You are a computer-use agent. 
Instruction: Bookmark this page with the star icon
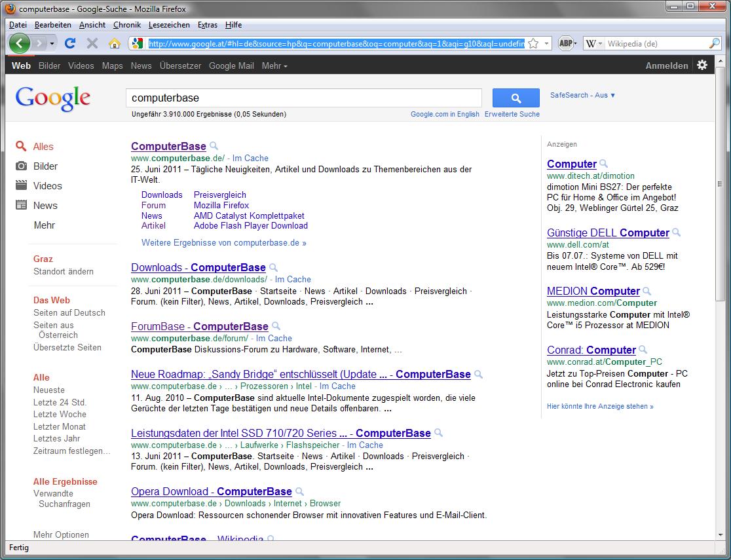click(533, 43)
